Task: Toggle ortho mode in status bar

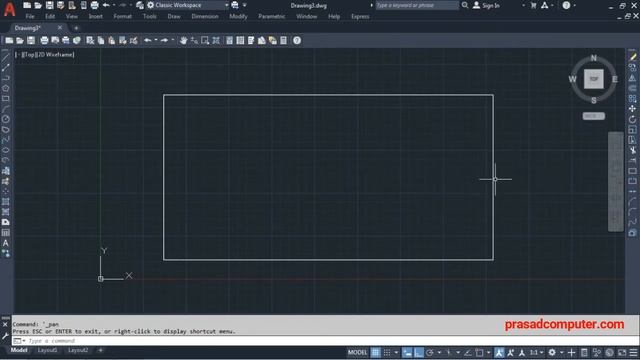Action: 419,353
